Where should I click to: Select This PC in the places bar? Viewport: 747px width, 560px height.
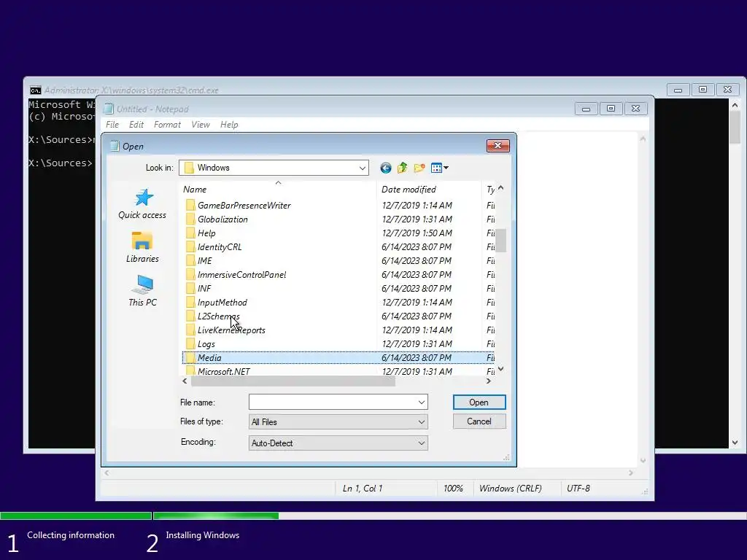click(142, 290)
